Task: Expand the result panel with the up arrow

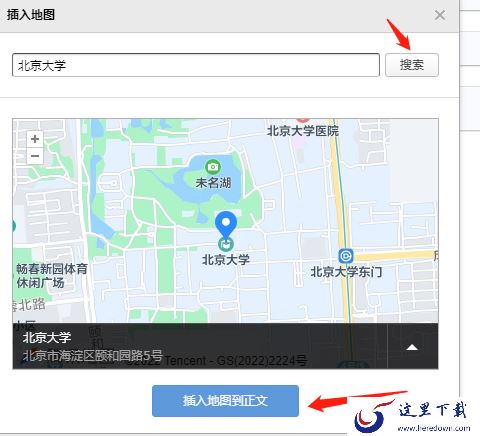Action: click(412, 347)
